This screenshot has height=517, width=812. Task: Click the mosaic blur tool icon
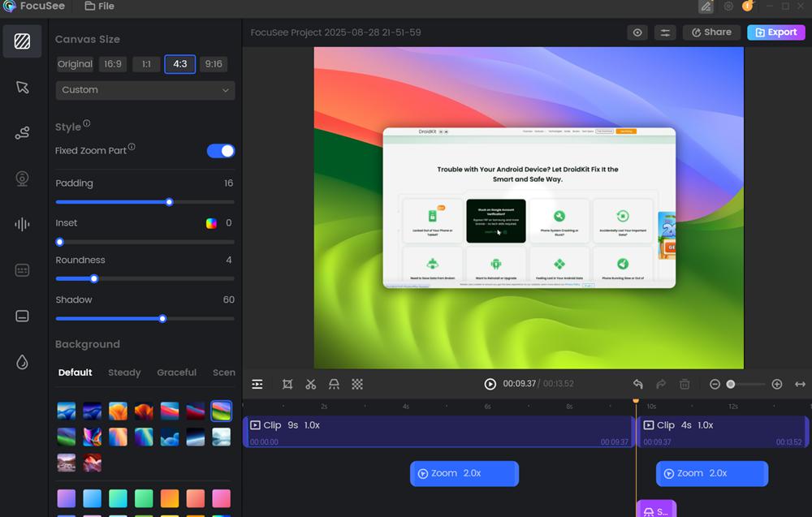tap(357, 384)
